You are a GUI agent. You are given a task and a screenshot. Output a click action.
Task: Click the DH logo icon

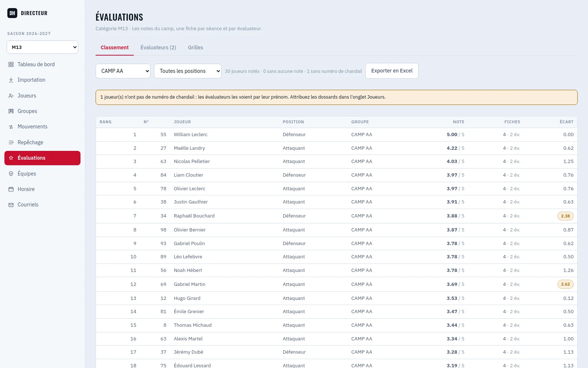(12, 13)
